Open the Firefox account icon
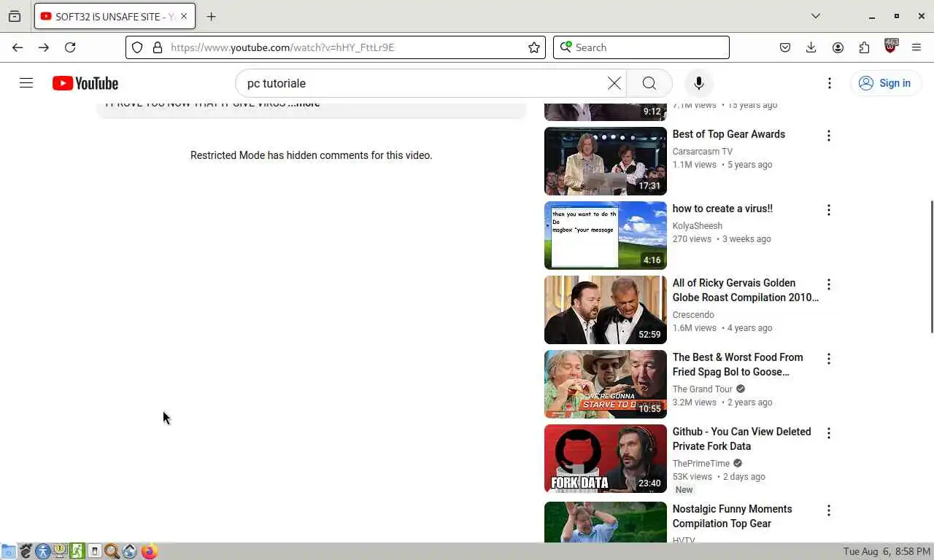This screenshot has height=560, width=934. click(838, 47)
